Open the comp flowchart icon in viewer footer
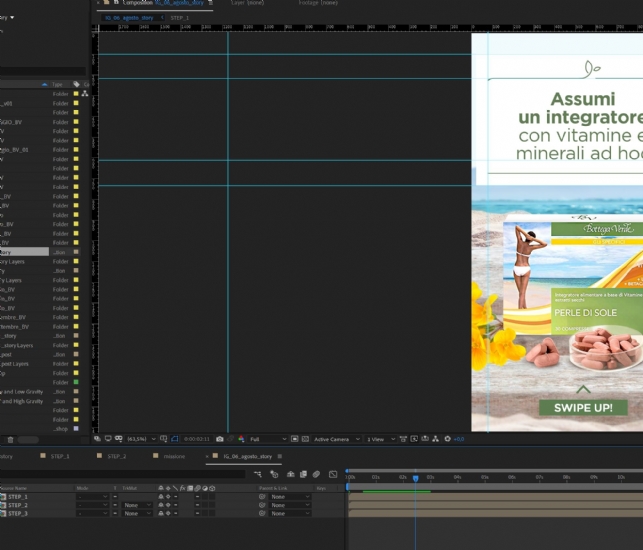Image resolution: width=643 pixels, height=550 pixels. point(436,439)
